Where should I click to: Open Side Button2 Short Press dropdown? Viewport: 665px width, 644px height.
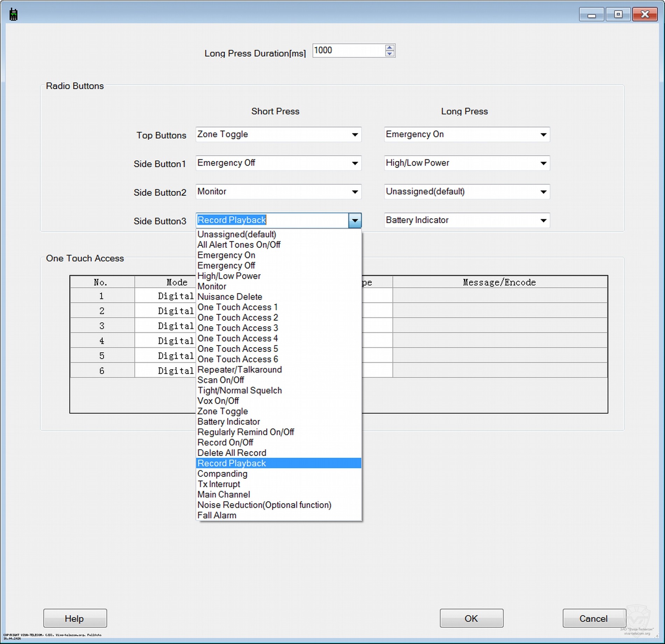pos(355,192)
